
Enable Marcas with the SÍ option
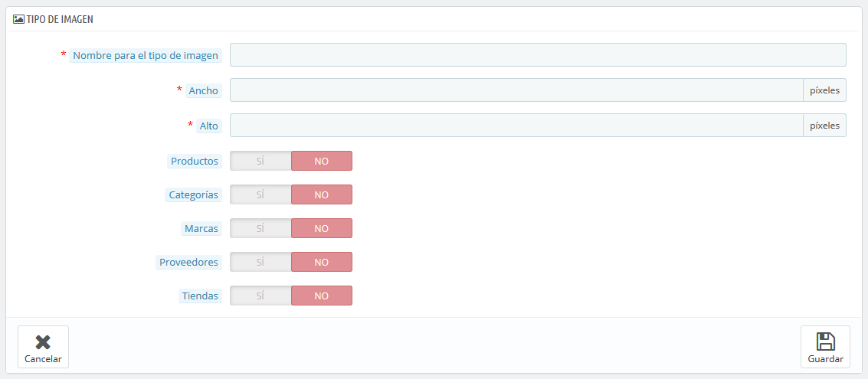tap(260, 228)
